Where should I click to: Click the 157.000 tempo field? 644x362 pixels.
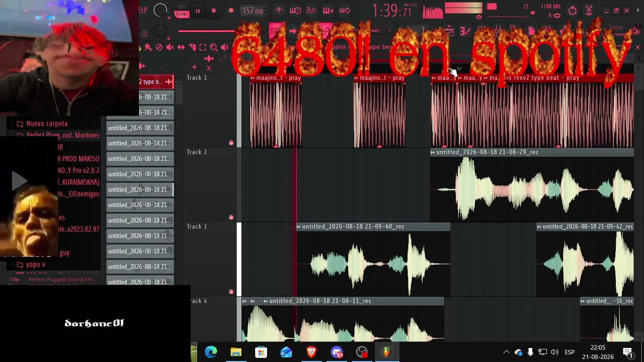click(254, 11)
